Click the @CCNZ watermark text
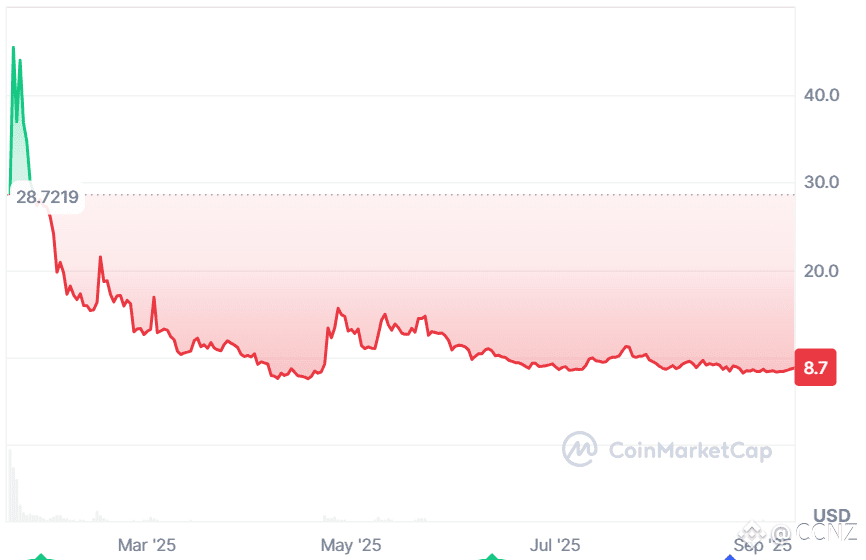 point(814,532)
